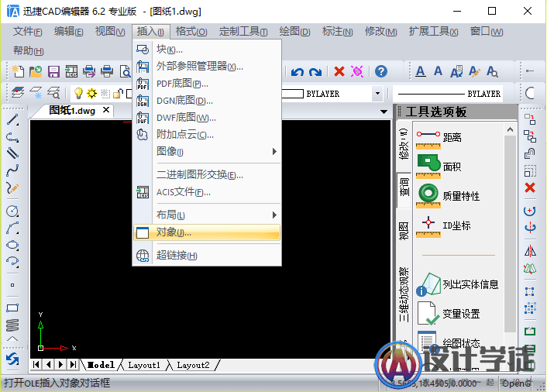
Task: Choose DGN底图 in the Insert menu
Action: coord(207,101)
